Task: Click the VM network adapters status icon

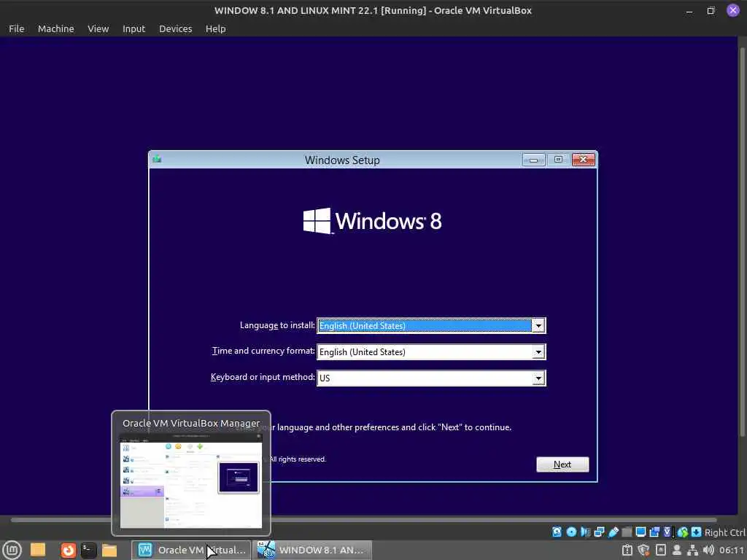Action: [600, 532]
